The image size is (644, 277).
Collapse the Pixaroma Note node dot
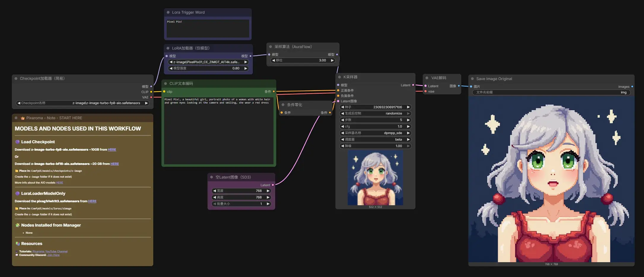pyautogui.click(x=16, y=118)
